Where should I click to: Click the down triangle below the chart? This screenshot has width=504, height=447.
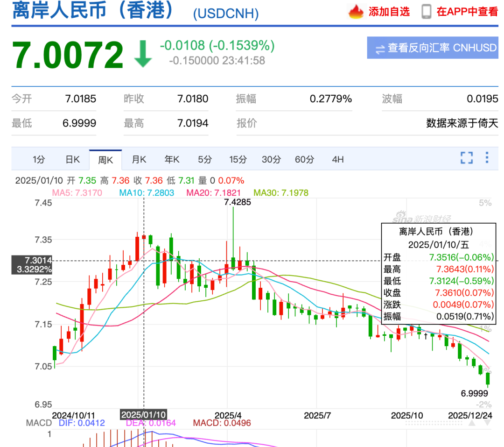(x=487, y=423)
